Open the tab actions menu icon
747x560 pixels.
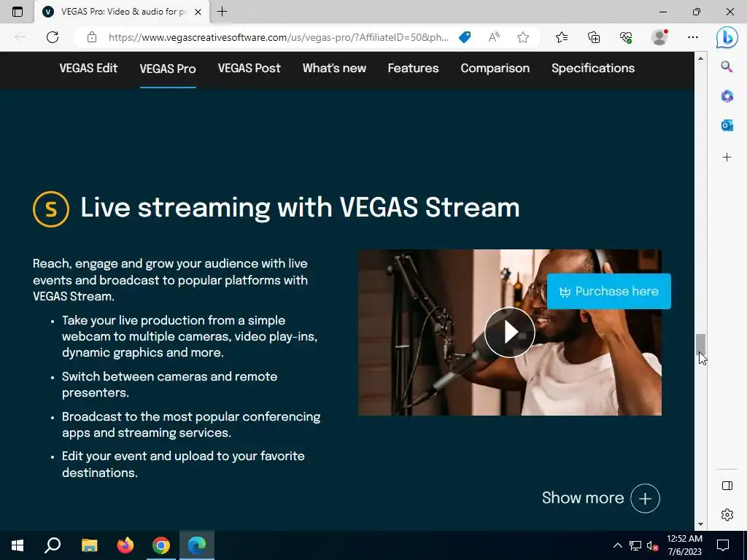point(18,12)
